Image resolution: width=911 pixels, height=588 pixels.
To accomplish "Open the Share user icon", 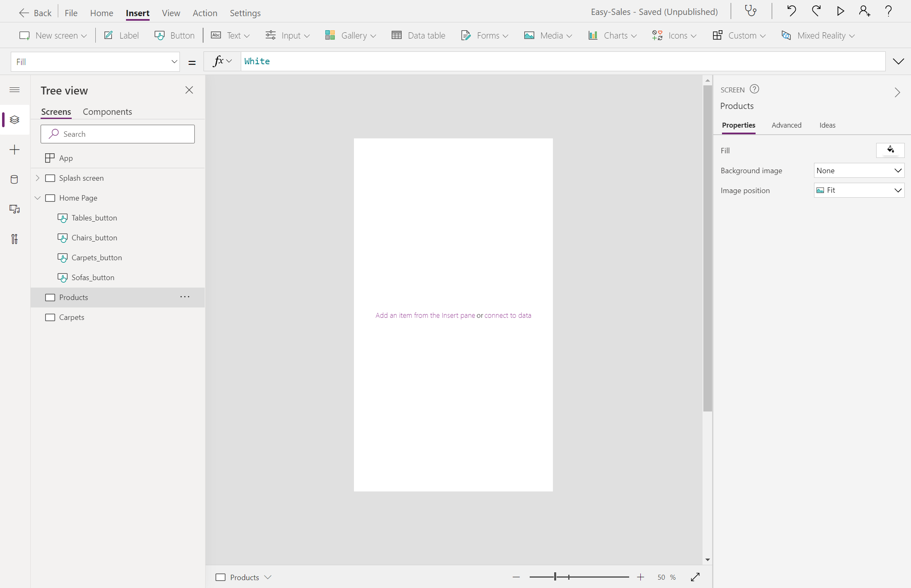I will point(864,11).
